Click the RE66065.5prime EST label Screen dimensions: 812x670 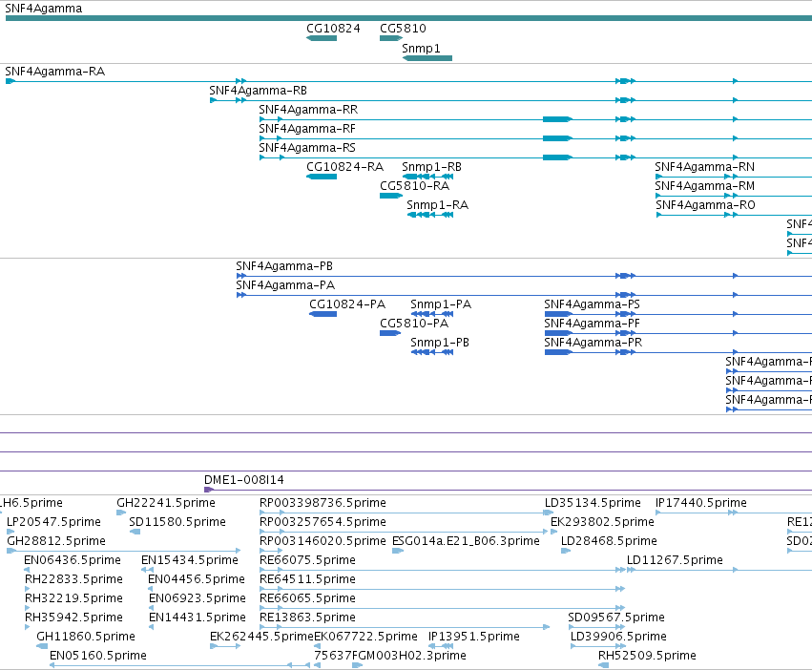click(307, 598)
